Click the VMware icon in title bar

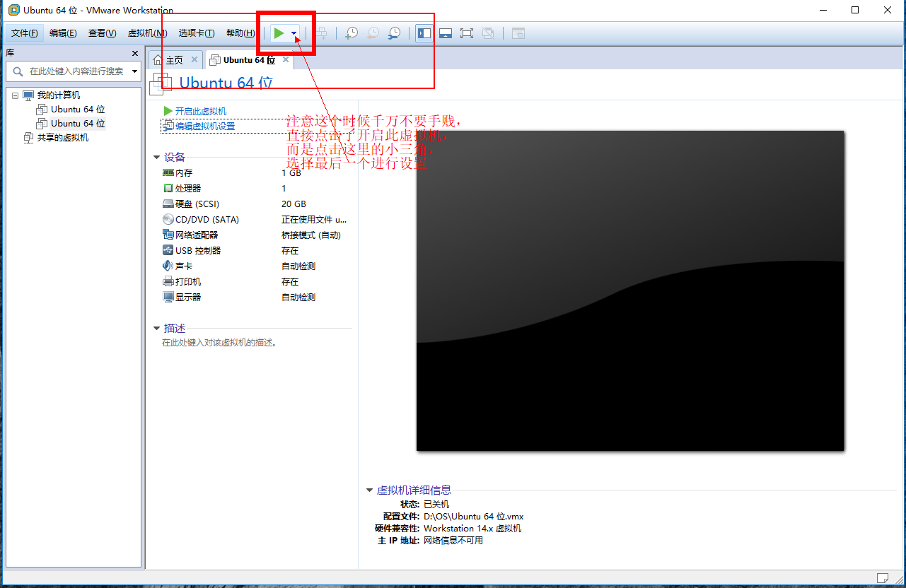(13, 10)
